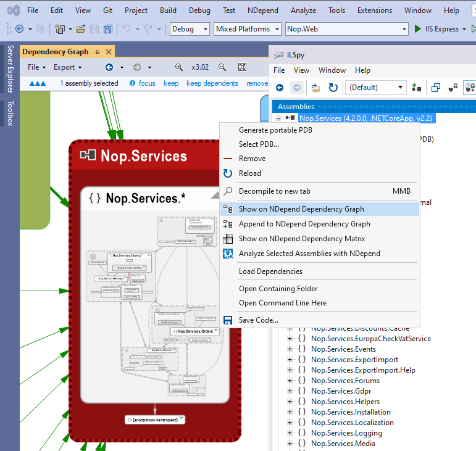This screenshot has height=451, width=476.
Task: Choose Open Command Line Here
Action: (x=320, y=303)
